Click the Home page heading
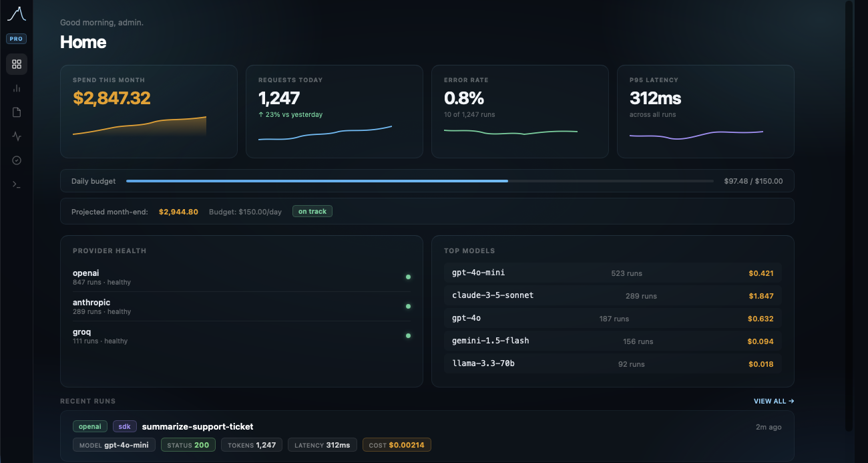The width and height of the screenshot is (868, 463). pyautogui.click(x=83, y=42)
